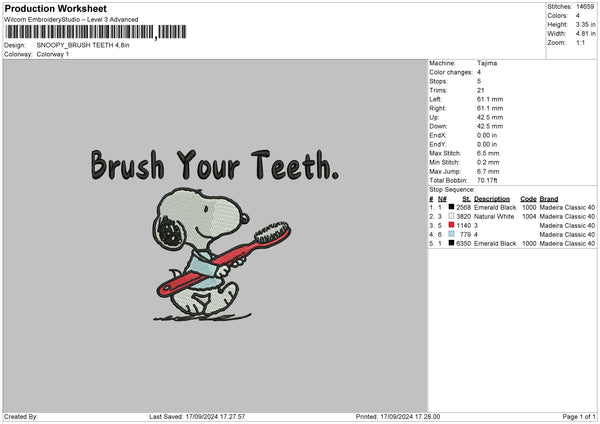Click the 'Brush Your Teeth.' embroidered text
Viewport: 600px width, 424px height.
[x=214, y=165]
